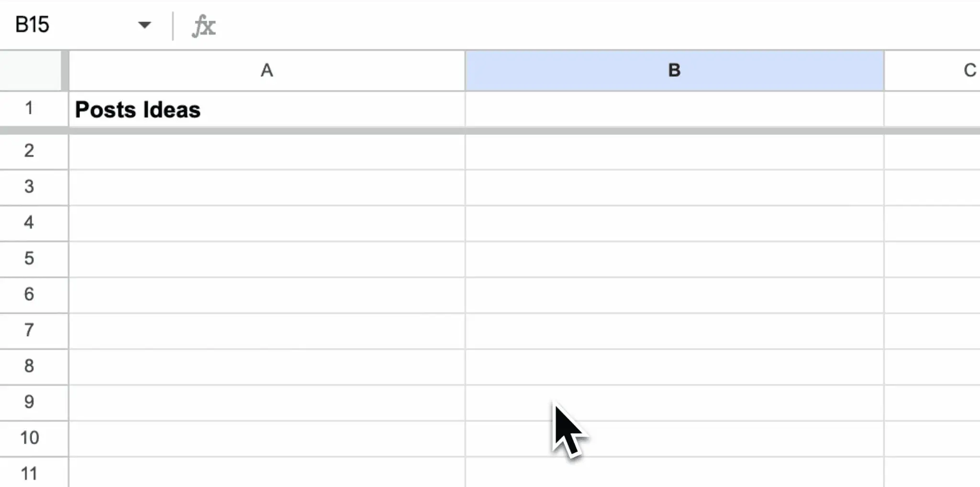The height and width of the screenshot is (487, 980).
Task: Select the 'Posts Ideas' cell
Action: [267, 110]
